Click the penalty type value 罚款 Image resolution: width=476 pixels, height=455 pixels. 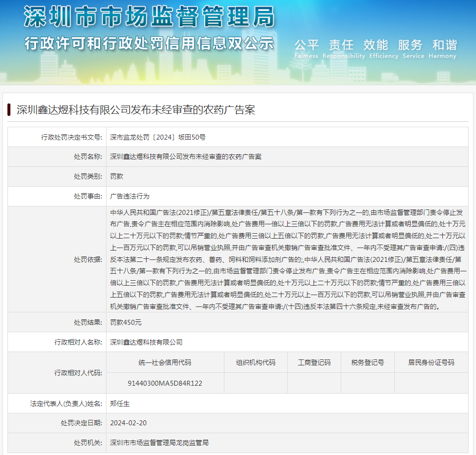pyautogui.click(x=116, y=176)
